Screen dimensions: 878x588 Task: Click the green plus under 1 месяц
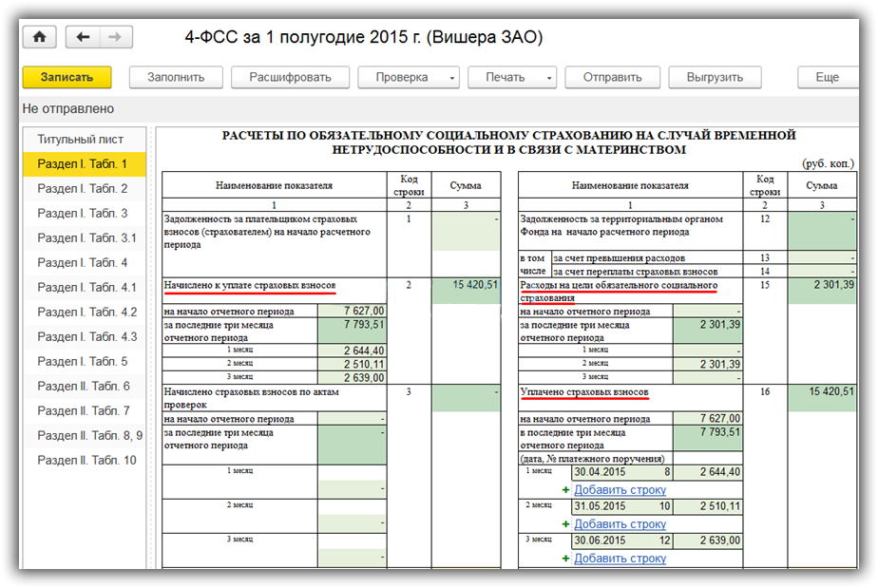566,490
